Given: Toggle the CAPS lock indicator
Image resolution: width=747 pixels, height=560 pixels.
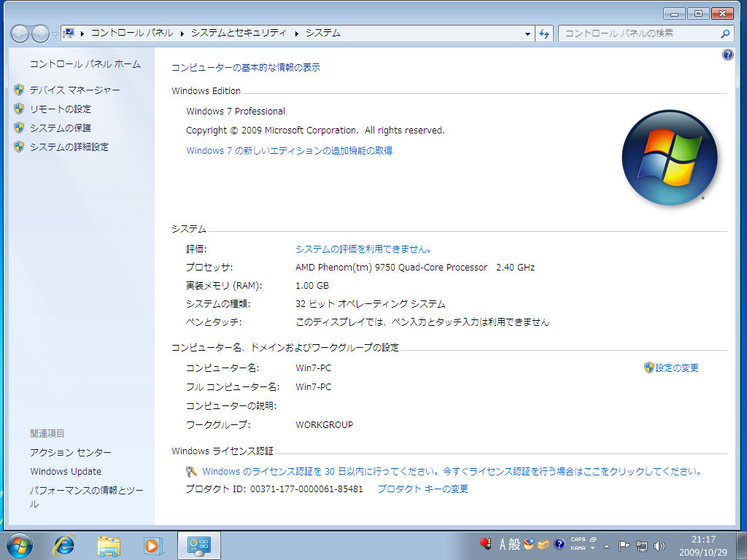Looking at the screenshot, I should 578,540.
